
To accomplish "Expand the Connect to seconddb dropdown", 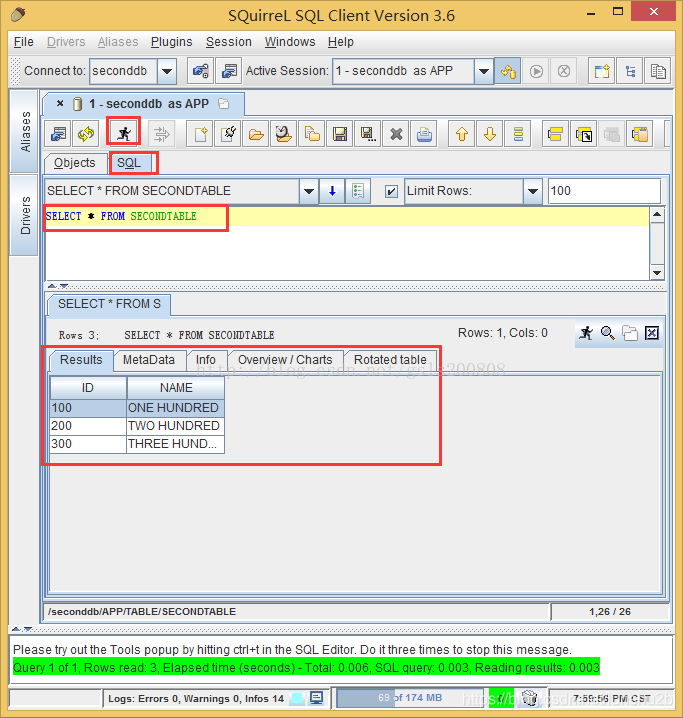I will pyautogui.click(x=167, y=71).
